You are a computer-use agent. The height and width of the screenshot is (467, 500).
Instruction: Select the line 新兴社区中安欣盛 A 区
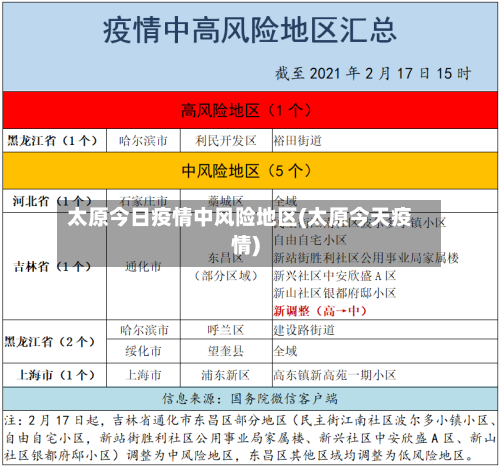point(335,276)
